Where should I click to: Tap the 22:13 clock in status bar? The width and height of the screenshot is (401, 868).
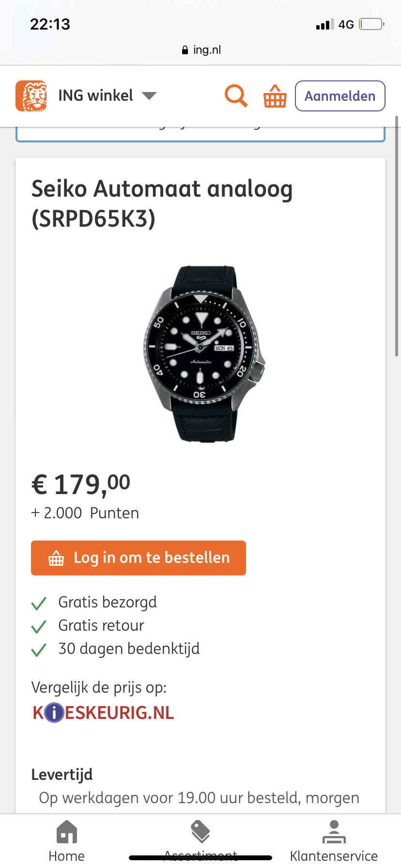(x=50, y=24)
